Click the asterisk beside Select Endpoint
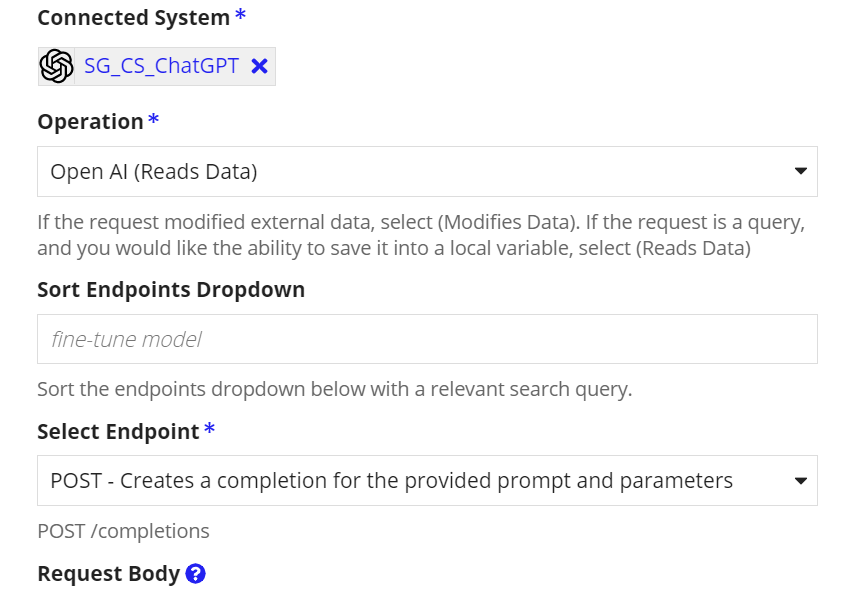 click(x=209, y=429)
